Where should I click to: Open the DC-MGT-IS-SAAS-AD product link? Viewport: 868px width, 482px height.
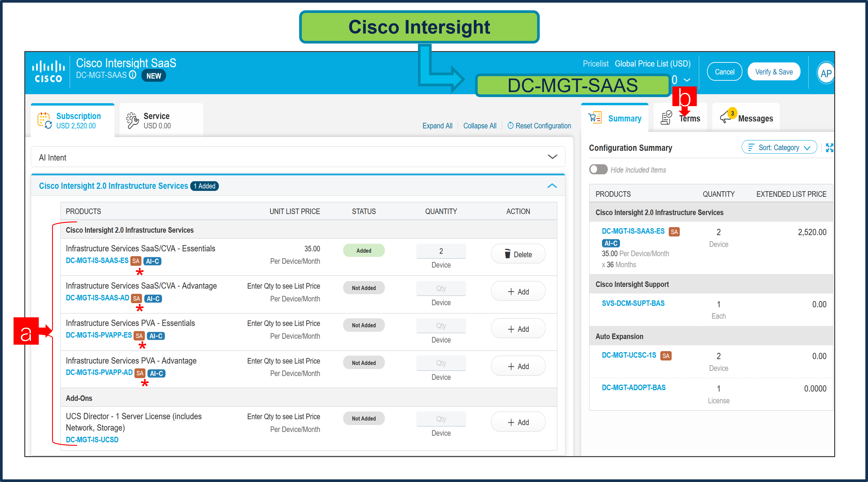pyautogui.click(x=97, y=298)
